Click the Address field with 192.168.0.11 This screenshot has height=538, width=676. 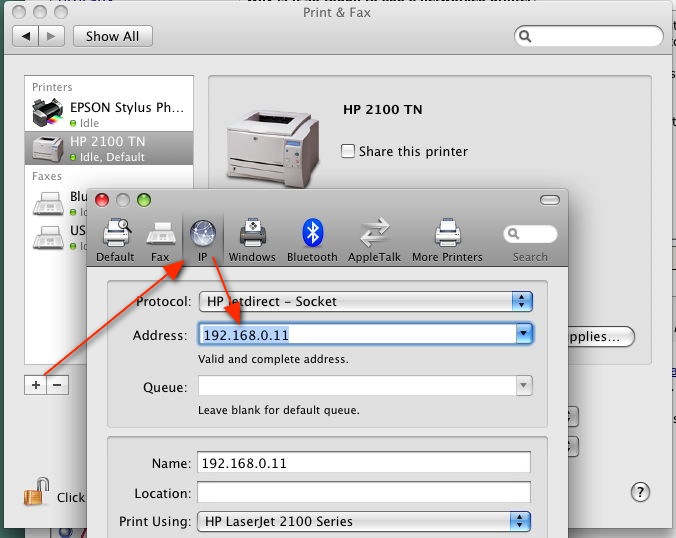point(358,335)
